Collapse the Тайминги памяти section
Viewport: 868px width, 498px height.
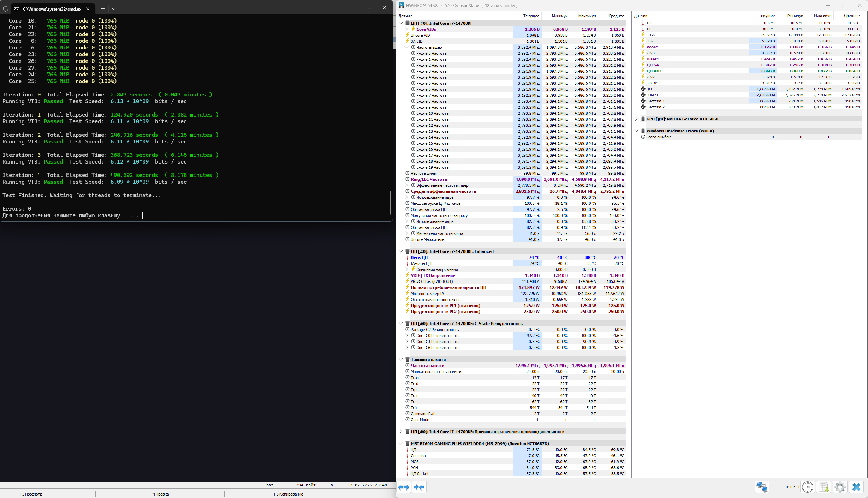click(401, 360)
